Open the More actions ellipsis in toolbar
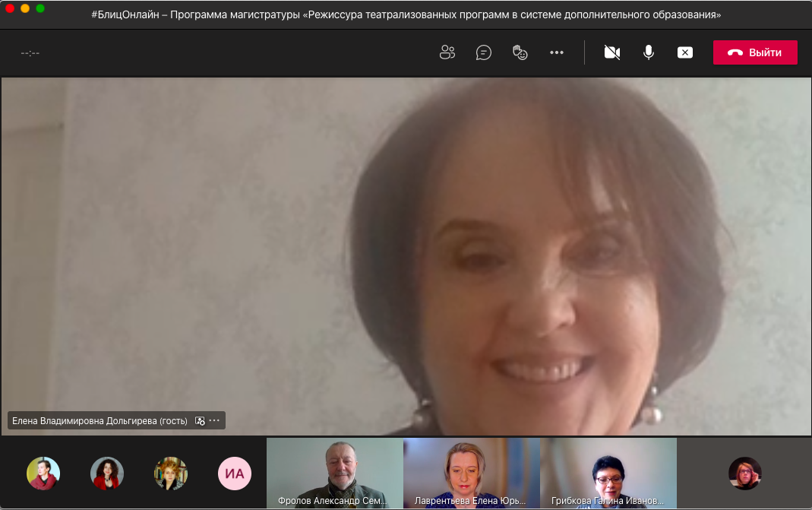The image size is (812, 510). point(557,52)
